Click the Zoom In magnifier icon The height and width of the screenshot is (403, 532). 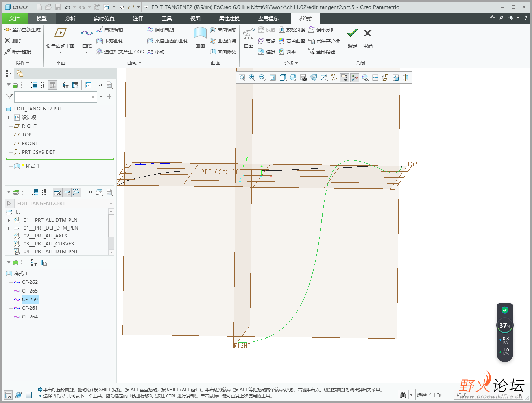click(252, 78)
